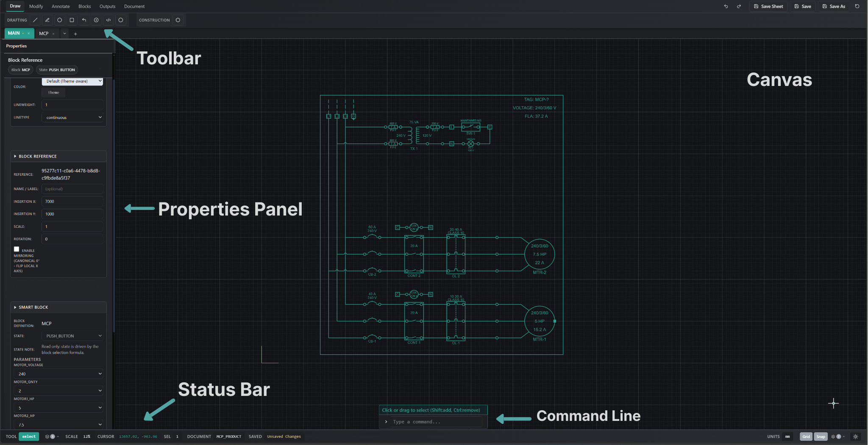Select the curved-arrow arc drafting tool
868x445 pixels.
tap(84, 20)
